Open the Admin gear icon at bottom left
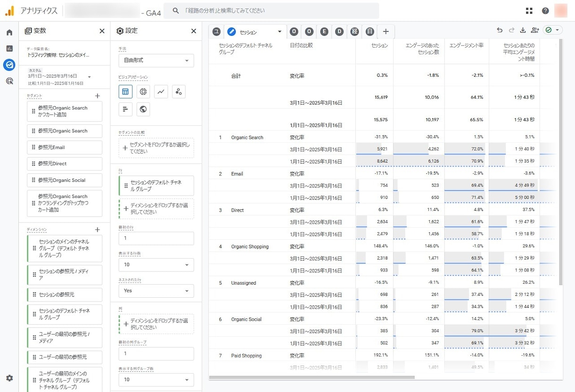Screen dimensions: 575x392 click(9, 378)
